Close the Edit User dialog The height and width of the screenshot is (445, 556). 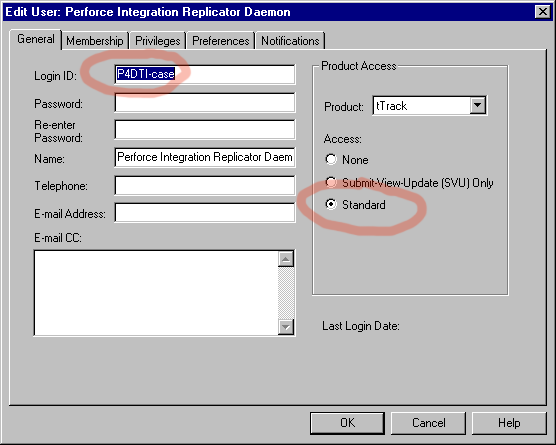pos(543,12)
